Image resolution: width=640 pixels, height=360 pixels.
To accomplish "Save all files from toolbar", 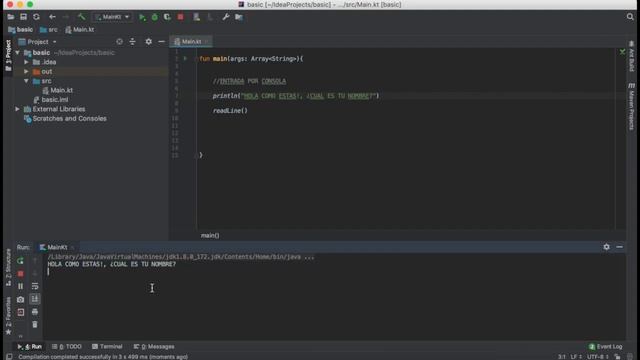I will pos(23,17).
